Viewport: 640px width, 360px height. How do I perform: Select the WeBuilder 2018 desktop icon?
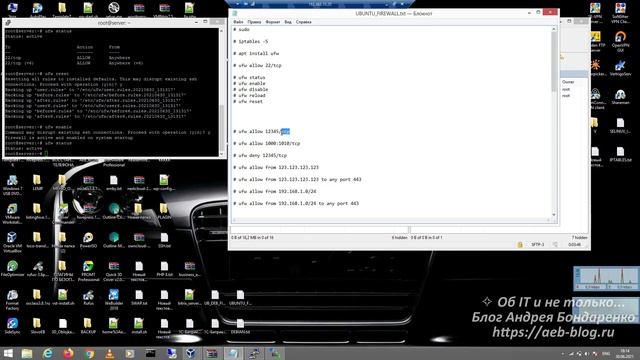coord(113,300)
